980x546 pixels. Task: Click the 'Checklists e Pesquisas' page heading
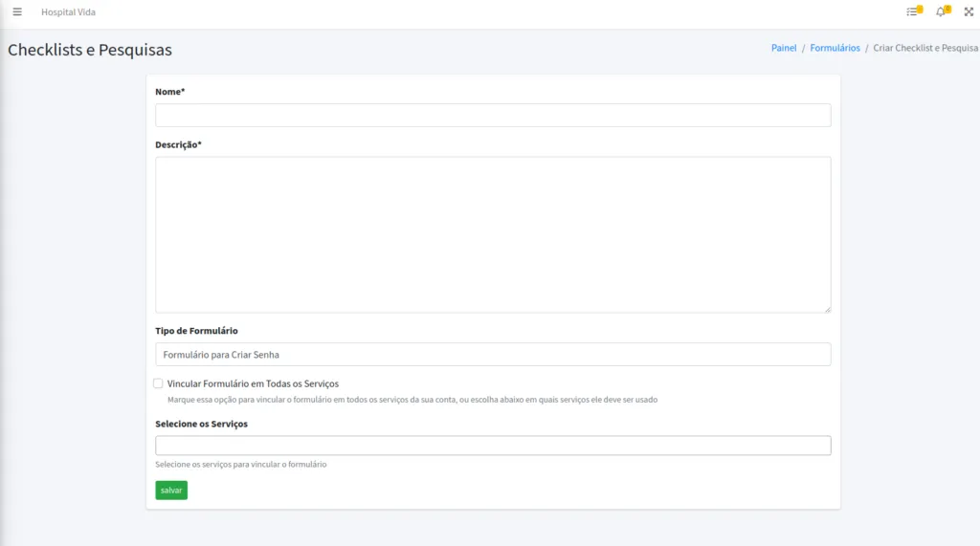click(90, 50)
